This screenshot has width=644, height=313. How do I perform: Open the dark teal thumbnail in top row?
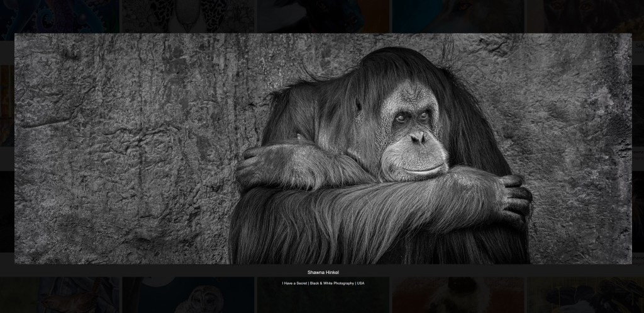click(x=457, y=16)
